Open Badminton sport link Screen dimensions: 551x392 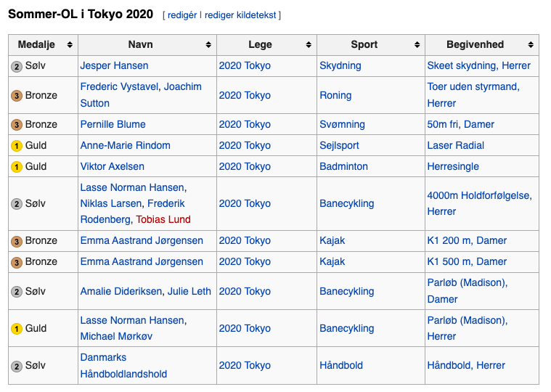(343, 166)
